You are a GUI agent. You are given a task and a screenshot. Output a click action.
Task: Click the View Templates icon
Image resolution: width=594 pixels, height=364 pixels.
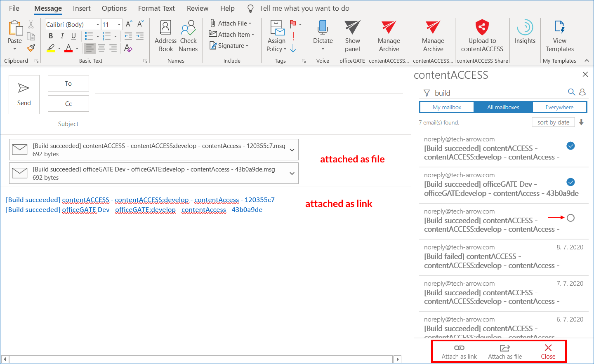point(559,28)
